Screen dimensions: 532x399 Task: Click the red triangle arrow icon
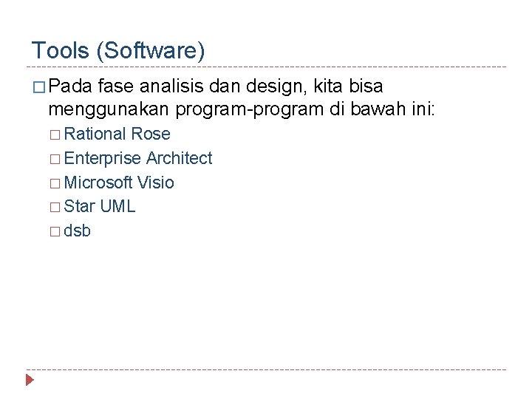(x=30, y=381)
